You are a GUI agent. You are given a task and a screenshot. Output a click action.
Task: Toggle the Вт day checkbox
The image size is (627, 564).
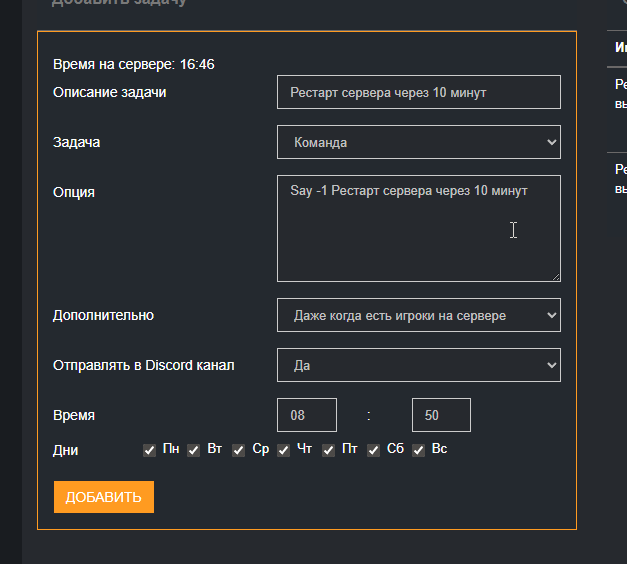coord(194,450)
